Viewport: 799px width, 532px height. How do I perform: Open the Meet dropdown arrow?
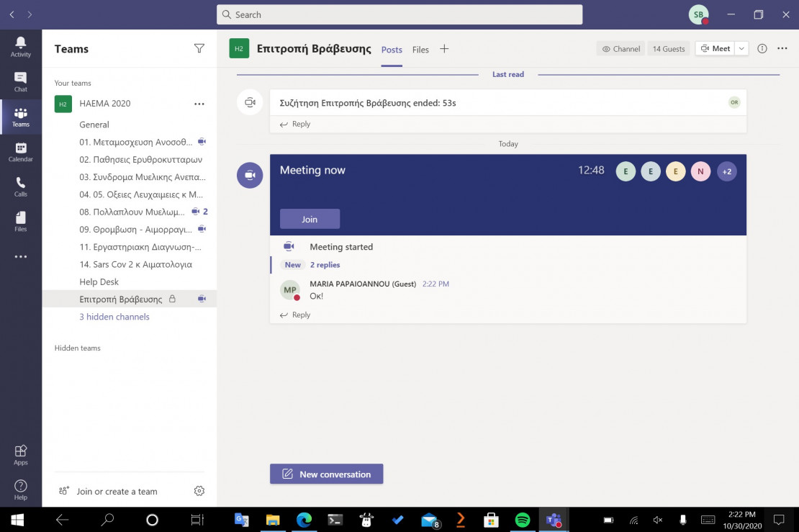(741, 48)
